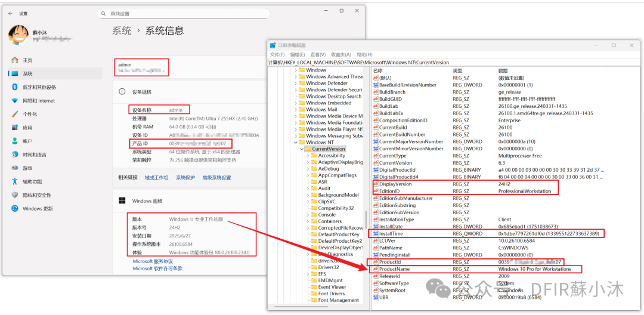Select the DigitalProductId binary value icon
Viewport: 644px width, 315px height.
[x=376, y=169]
